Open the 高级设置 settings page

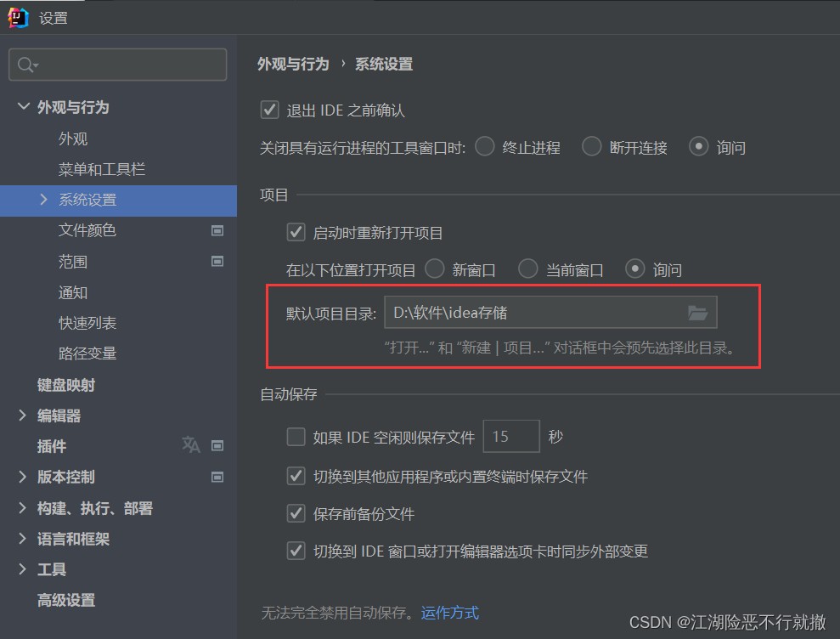point(66,600)
